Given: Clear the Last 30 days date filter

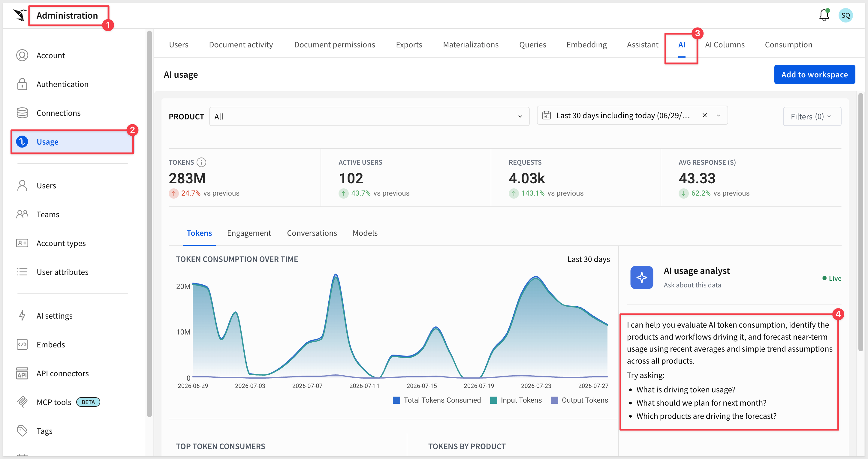Looking at the screenshot, I should point(704,115).
